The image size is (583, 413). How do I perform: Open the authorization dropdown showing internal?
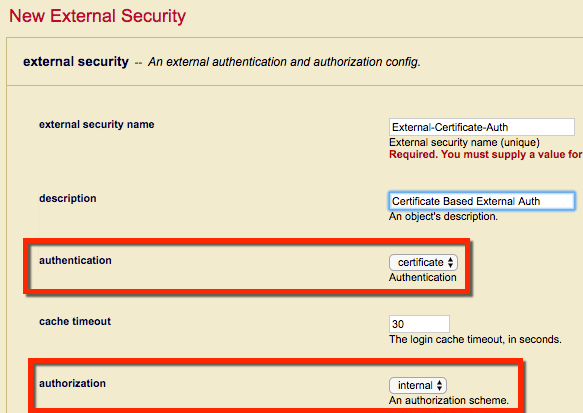(x=418, y=385)
